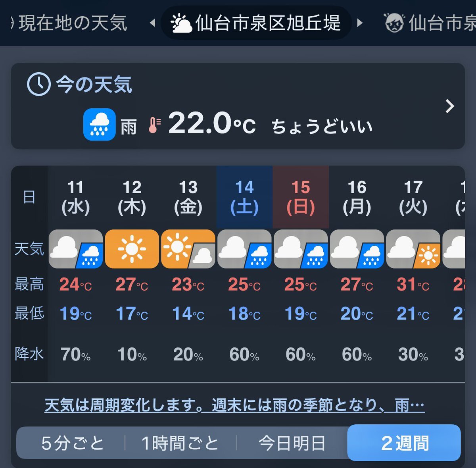Select the Sunday 15 (日) date column header

301,197
